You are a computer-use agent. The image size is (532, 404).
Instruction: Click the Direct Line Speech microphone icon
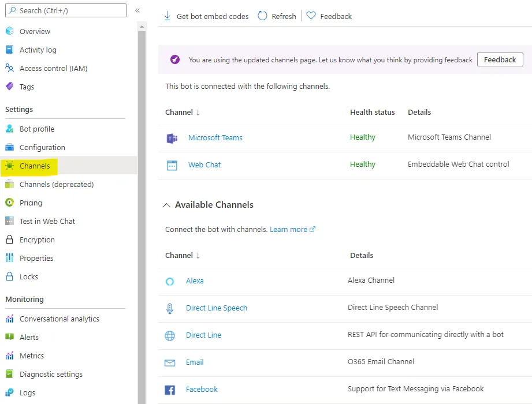(170, 308)
